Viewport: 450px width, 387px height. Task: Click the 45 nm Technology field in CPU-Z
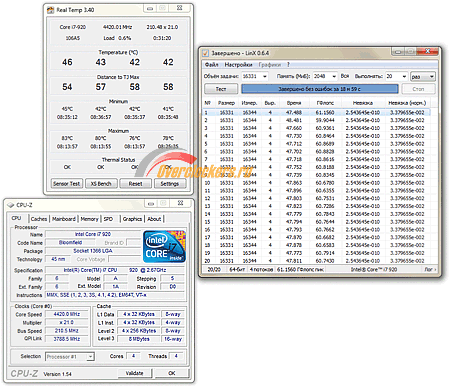point(58,259)
